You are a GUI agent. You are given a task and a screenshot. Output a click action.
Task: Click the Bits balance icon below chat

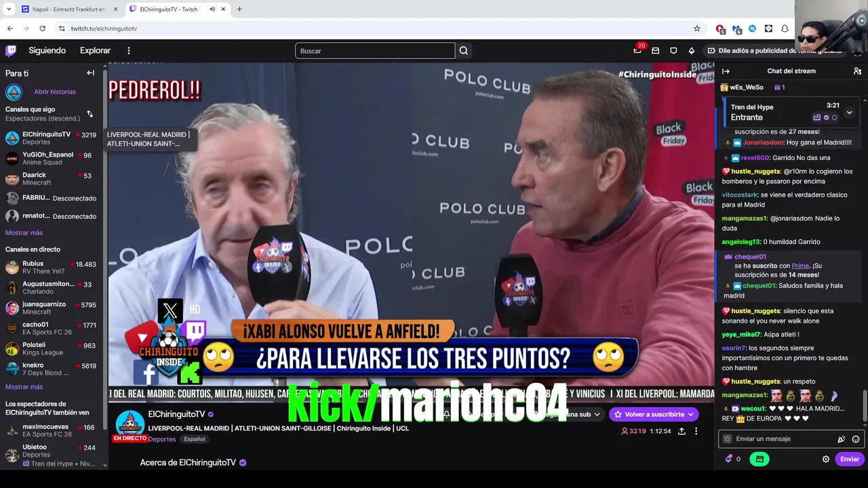730,459
